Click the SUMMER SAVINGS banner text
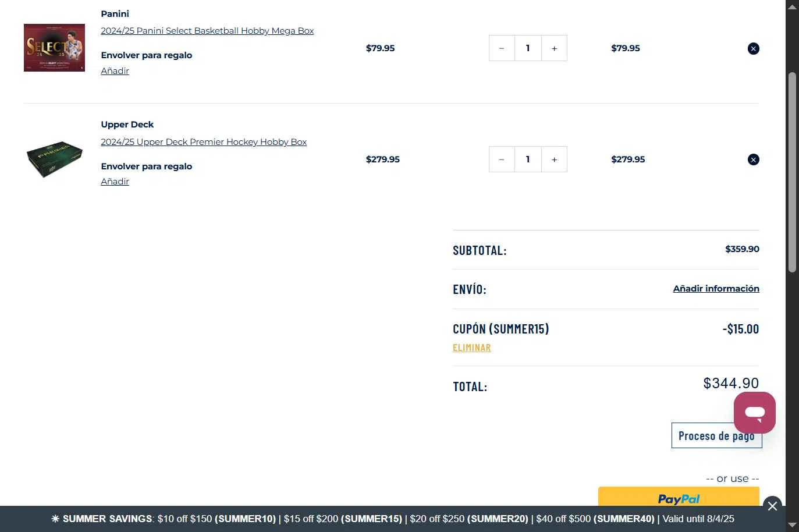The image size is (799, 532). pyautogui.click(x=393, y=519)
